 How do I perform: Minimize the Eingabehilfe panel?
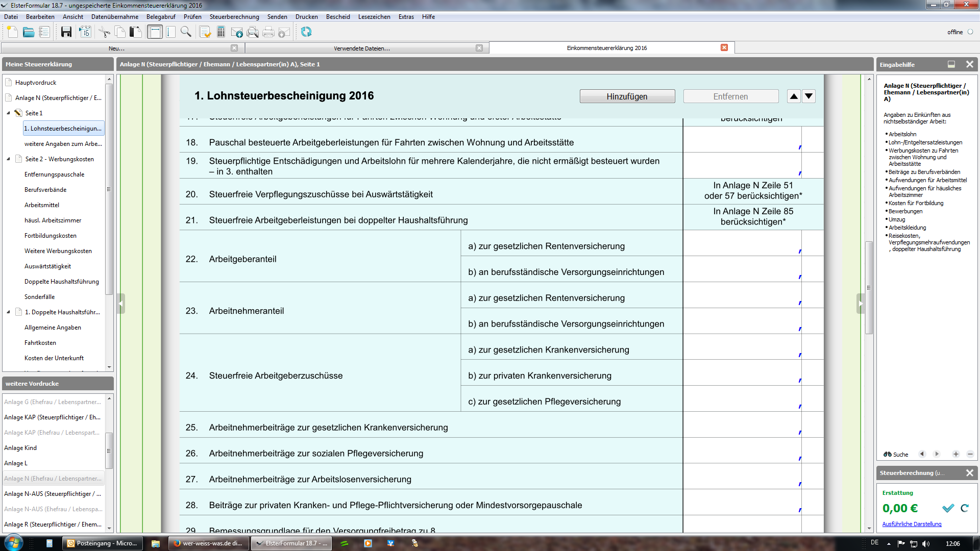[x=951, y=64]
